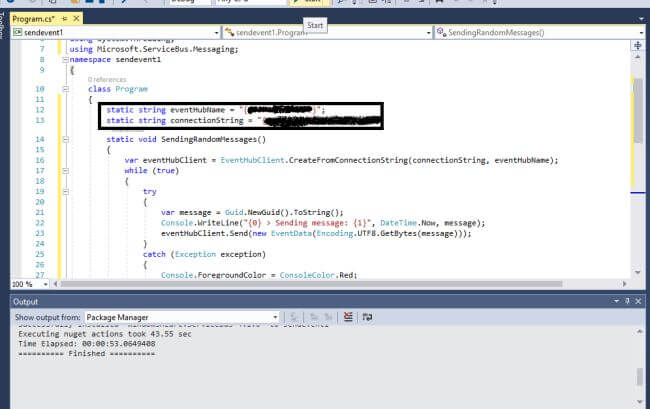This screenshot has width=650, height=409.
Task: Collapse the while (true) block
Action: (x=65, y=171)
